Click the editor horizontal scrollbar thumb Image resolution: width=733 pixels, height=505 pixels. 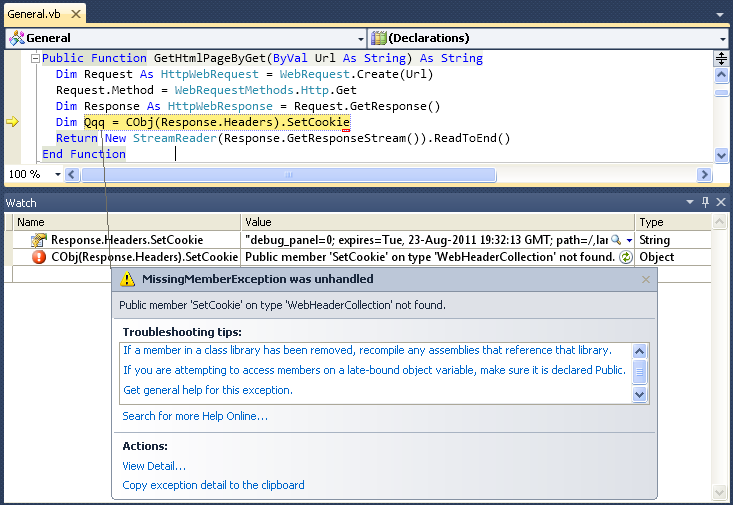289,175
